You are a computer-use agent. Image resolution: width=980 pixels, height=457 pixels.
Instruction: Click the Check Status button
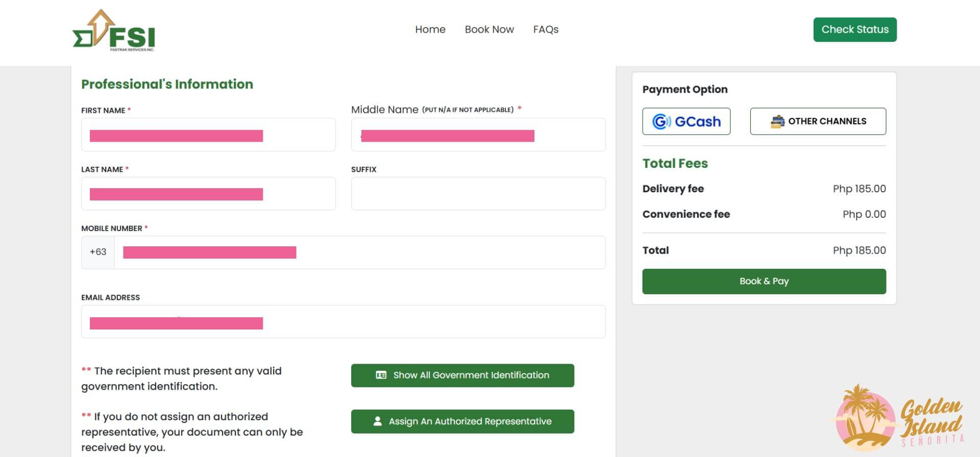pyautogui.click(x=854, y=30)
